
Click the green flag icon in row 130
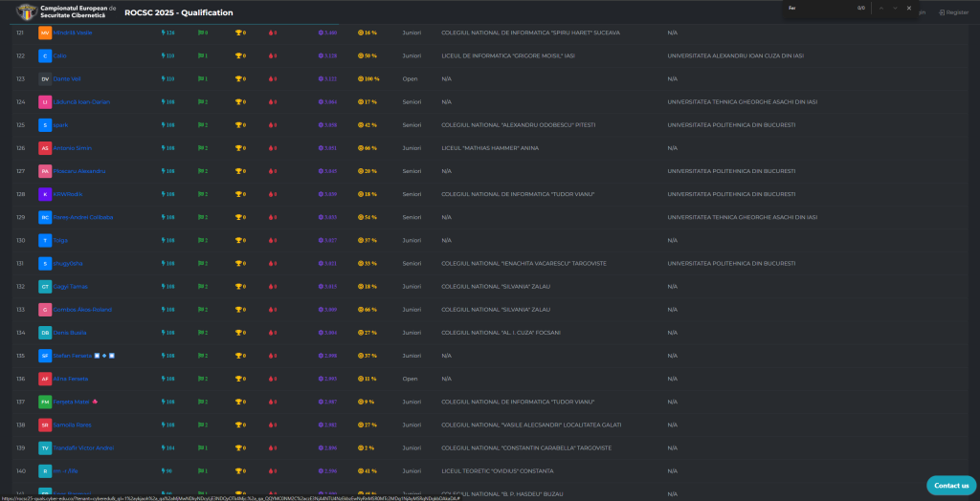(x=201, y=240)
